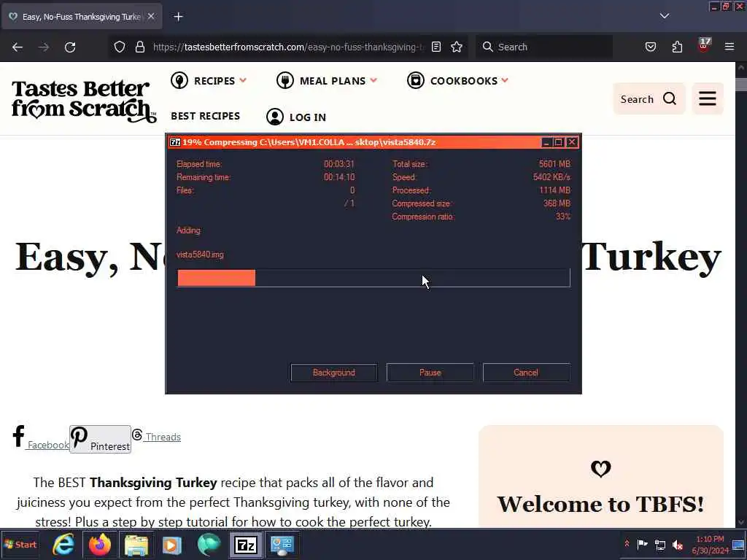747x560 pixels.
Task: Launch Internet Explorer from taskbar
Action: [63, 545]
